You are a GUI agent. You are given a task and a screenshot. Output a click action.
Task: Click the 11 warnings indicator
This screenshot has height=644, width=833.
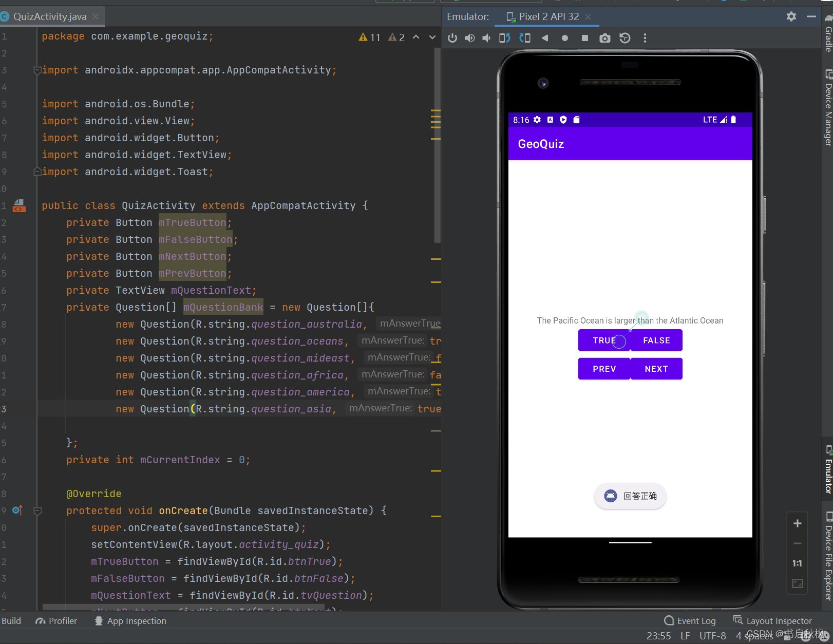370,37
